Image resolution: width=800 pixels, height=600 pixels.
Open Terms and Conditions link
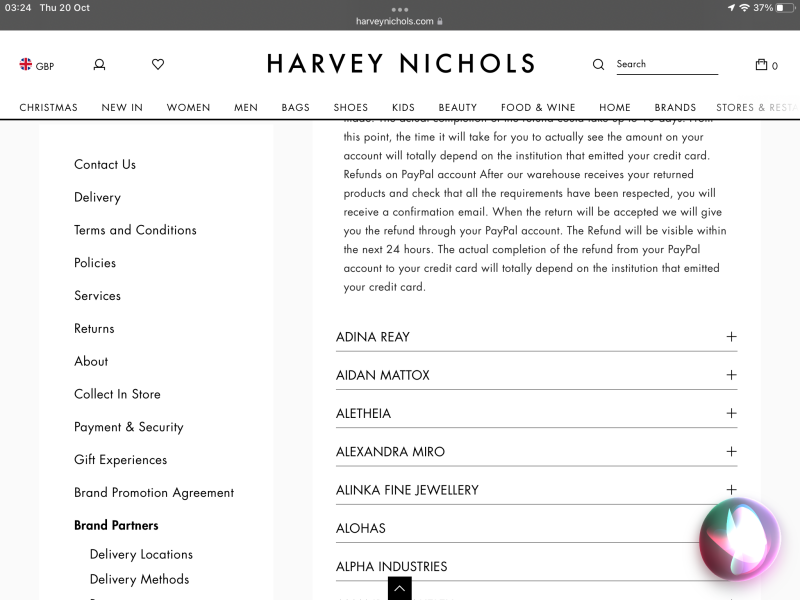[x=135, y=230]
